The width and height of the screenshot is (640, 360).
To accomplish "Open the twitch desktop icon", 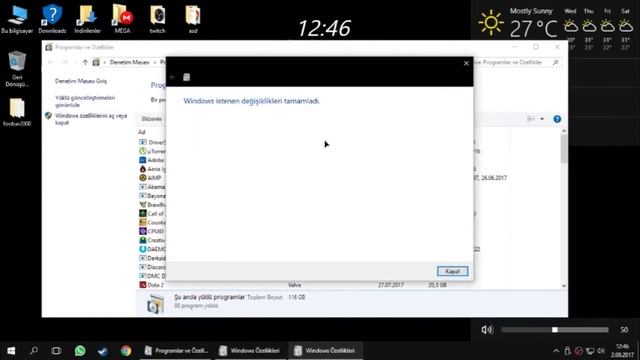I will pyautogui.click(x=158, y=20).
